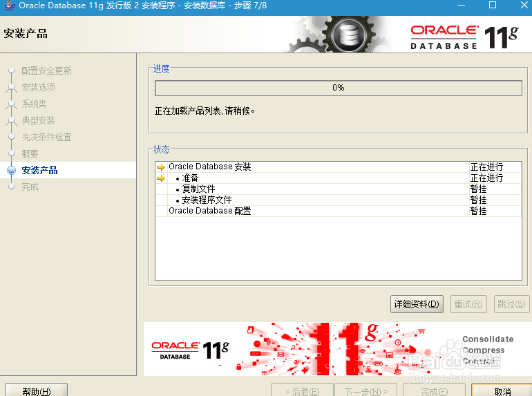The width and height of the screenshot is (532, 396).
Task: Open help with 帮助(H) button
Action: tap(37, 390)
